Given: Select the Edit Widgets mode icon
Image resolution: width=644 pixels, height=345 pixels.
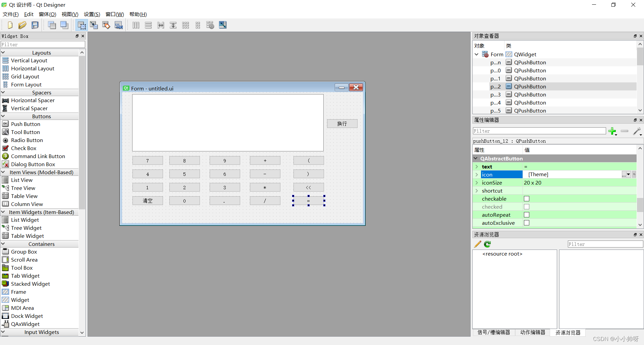Looking at the screenshot, I should point(82,25).
